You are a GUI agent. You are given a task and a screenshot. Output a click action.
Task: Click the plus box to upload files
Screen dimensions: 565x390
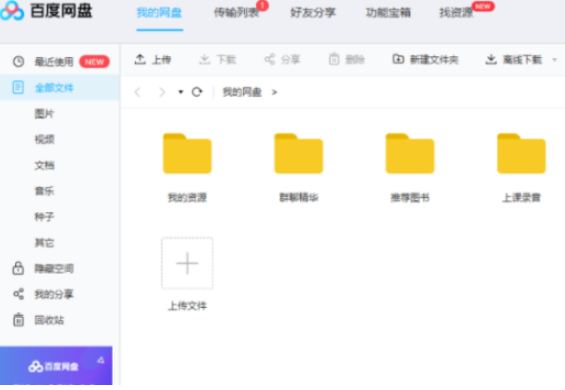pyautogui.click(x=187, y=263)
